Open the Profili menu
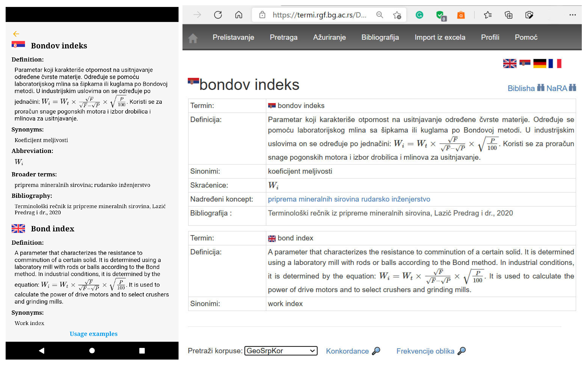 [x=490, y=37]
